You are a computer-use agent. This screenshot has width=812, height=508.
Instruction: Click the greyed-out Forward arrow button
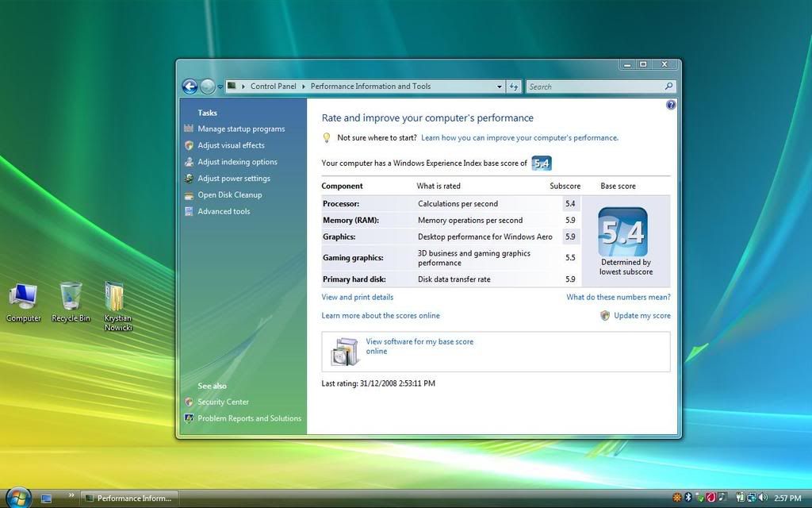coord(208,87)
